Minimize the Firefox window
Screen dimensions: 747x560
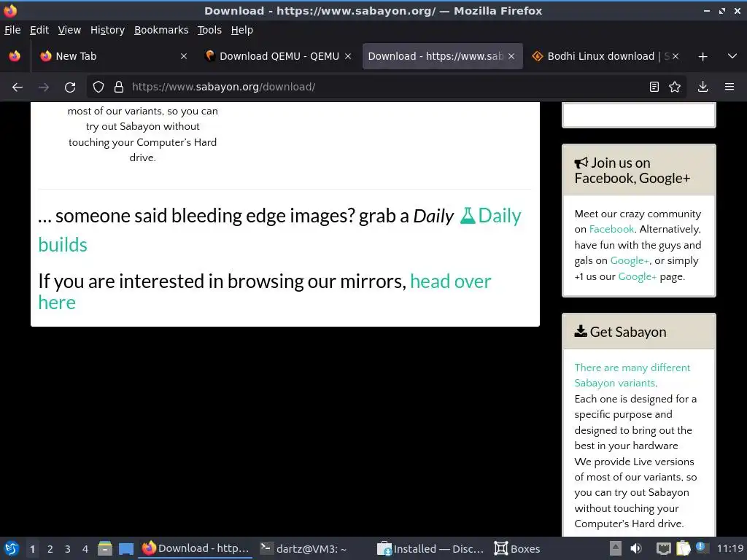[707, 10]
